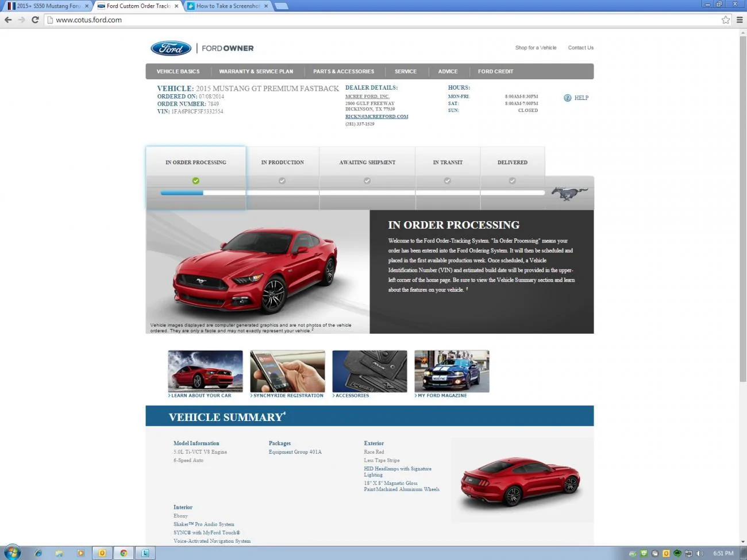The image size is (747, 560).
Task: Select the Ford Custom Order Tracking tab
Action: coord(138,6)
